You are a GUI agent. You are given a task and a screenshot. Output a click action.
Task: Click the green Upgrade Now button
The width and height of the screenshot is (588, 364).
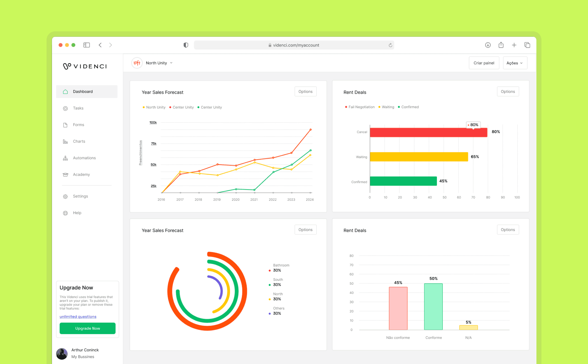[88, 328]
